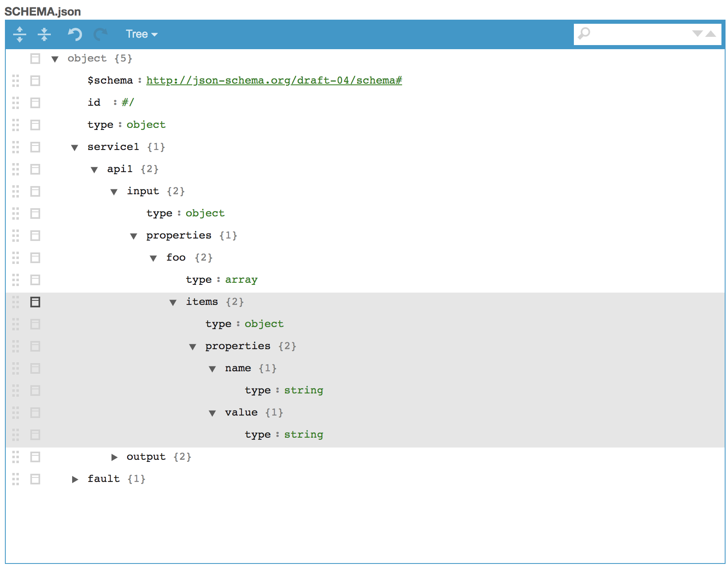This screenshot has width=728, height=568.
Task: Collapse the api1 node
Action: pyautogui.click(x=94, y=170)
